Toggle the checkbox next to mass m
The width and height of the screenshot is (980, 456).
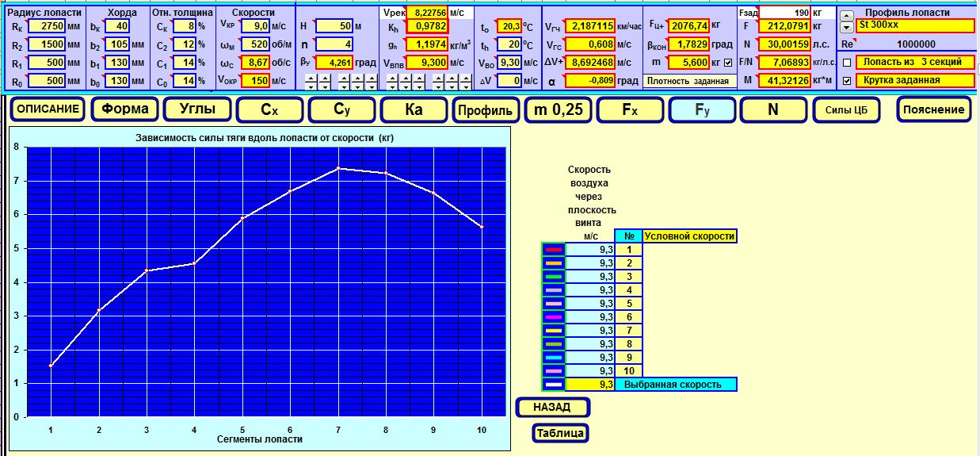(x=728, y=63)
